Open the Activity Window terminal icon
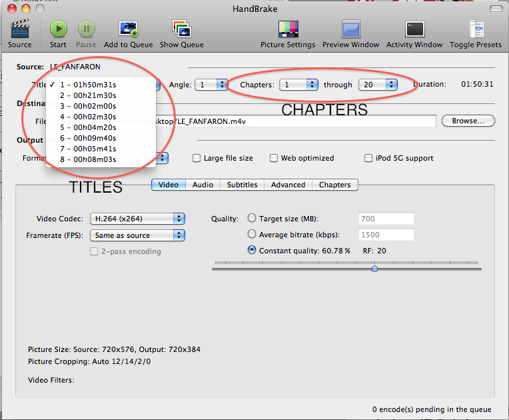 414,29
